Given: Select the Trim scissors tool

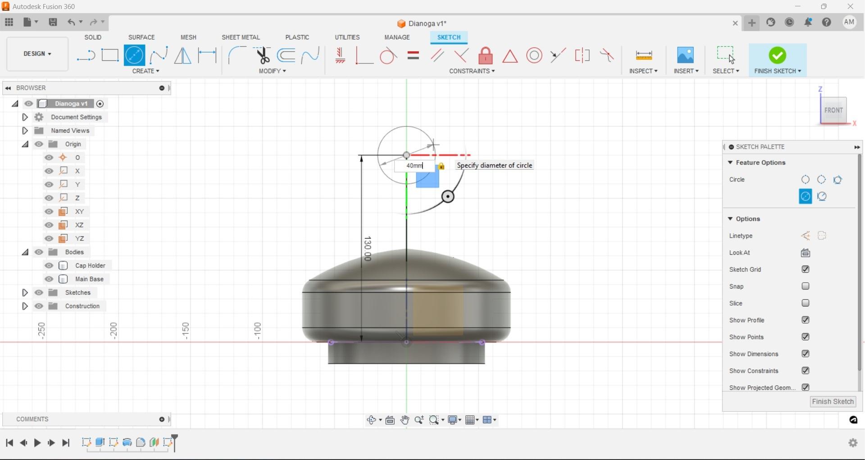Looking at the screenshot, I should 262,56.
